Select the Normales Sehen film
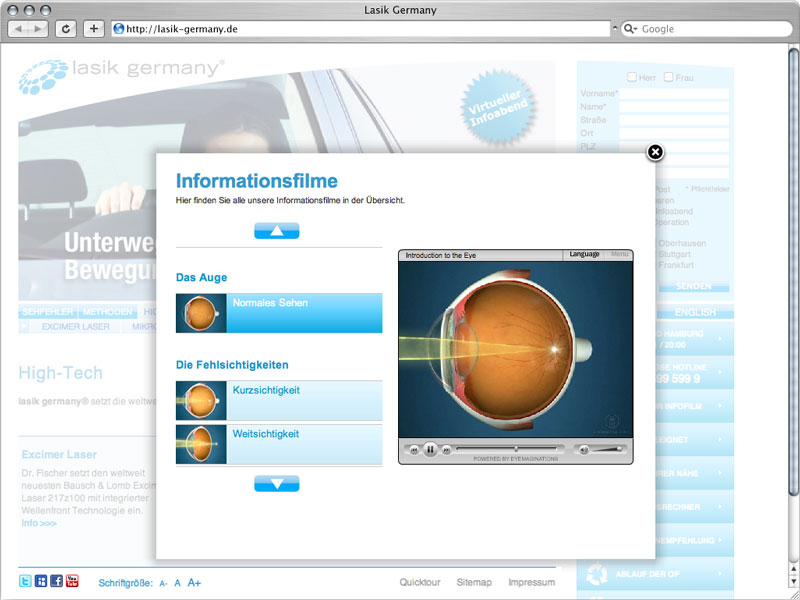 click(x=279, y=313)
